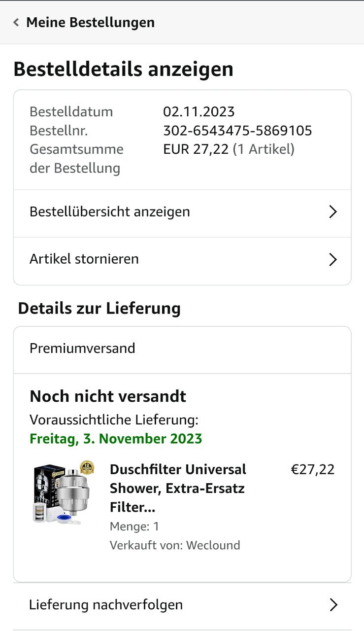The height and width of the screenshot is (631, 364).
Task: Go back to Meine Bestellungen
Action: [x=90, y=22]
